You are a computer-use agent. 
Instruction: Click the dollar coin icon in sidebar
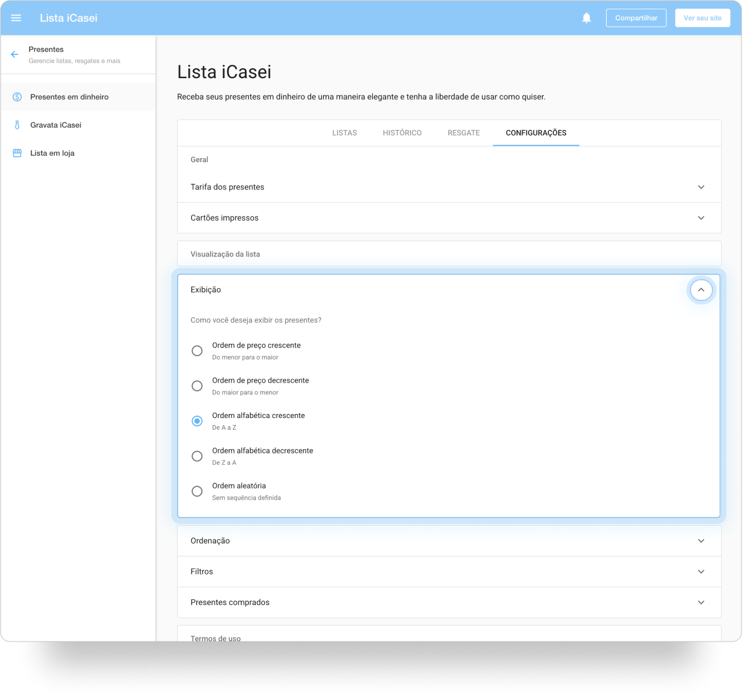tap(17, 97)
